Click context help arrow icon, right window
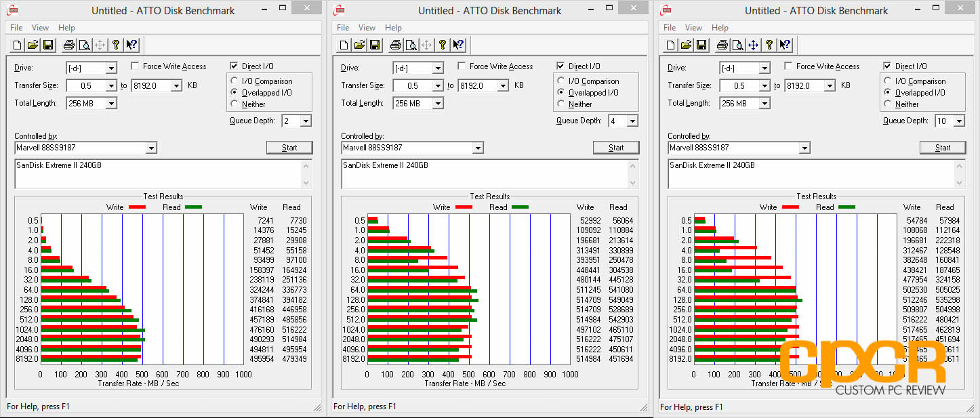 coord(785,45)
